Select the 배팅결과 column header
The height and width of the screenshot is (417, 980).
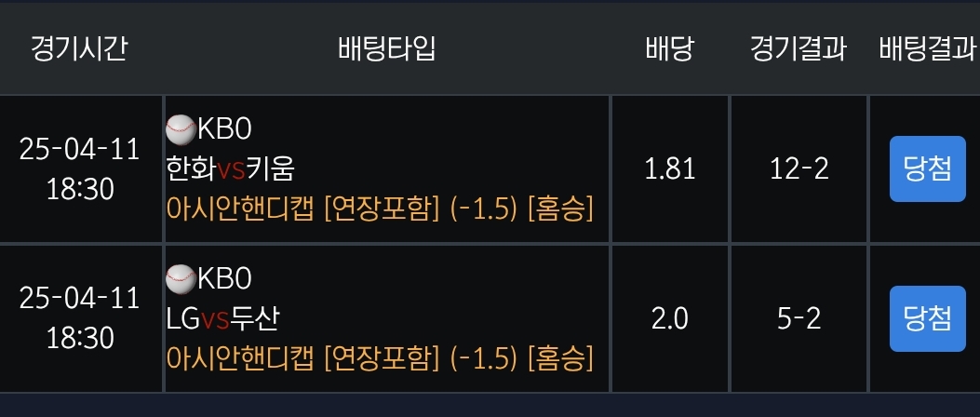(927, 48)
